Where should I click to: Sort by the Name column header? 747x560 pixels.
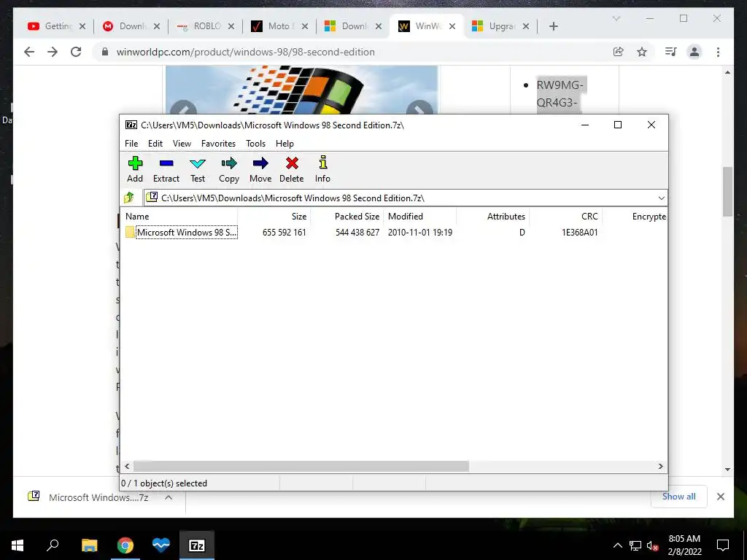point(179,216)
